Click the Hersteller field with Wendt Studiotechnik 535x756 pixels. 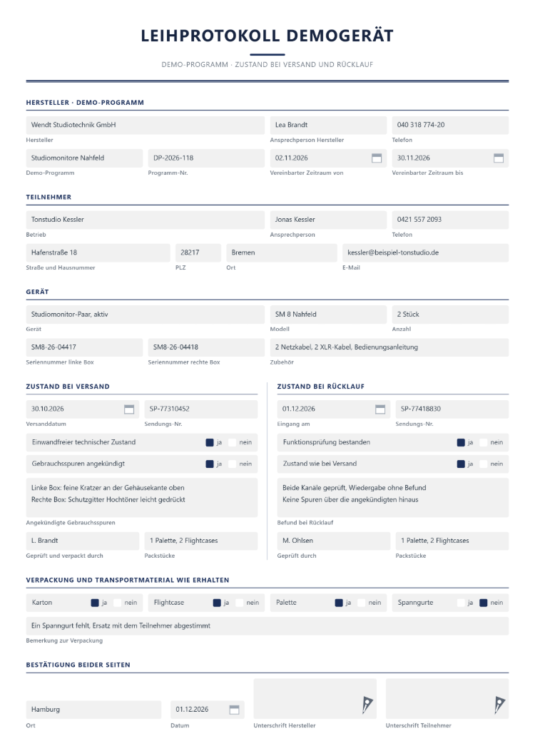(146, 126)
